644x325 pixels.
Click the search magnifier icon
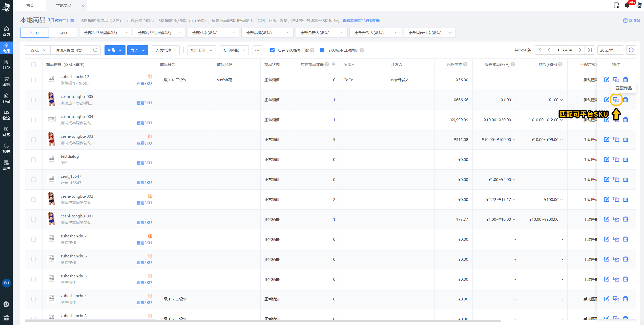[95, 50]
